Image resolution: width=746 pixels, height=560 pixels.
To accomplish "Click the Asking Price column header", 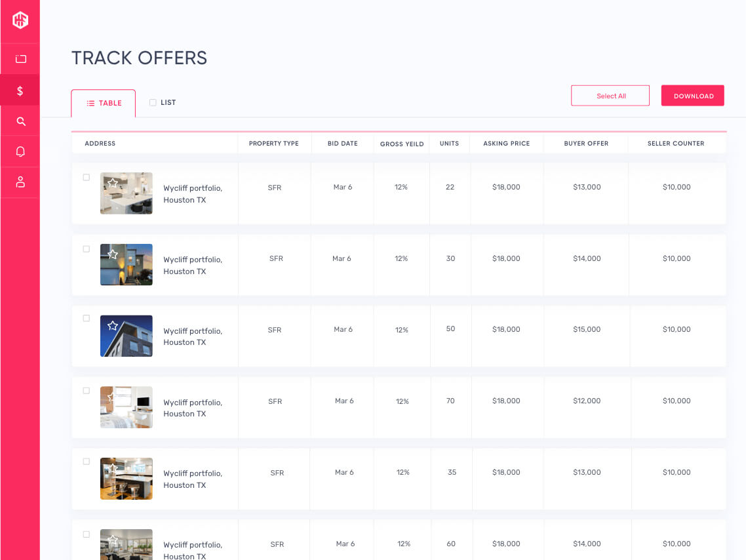I will pos(506,144).
